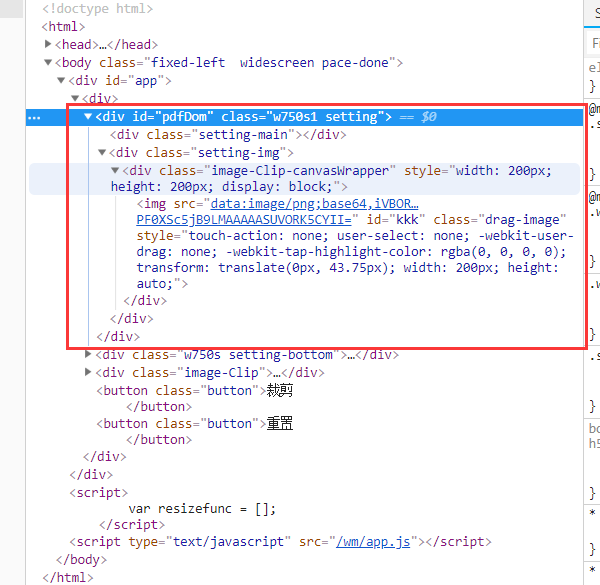Follow the PF0XSc5jB9LMAAAAASUVORK5CYII= link continuation
The height and width of the screenshot is (585, 600).
point(244,220)
